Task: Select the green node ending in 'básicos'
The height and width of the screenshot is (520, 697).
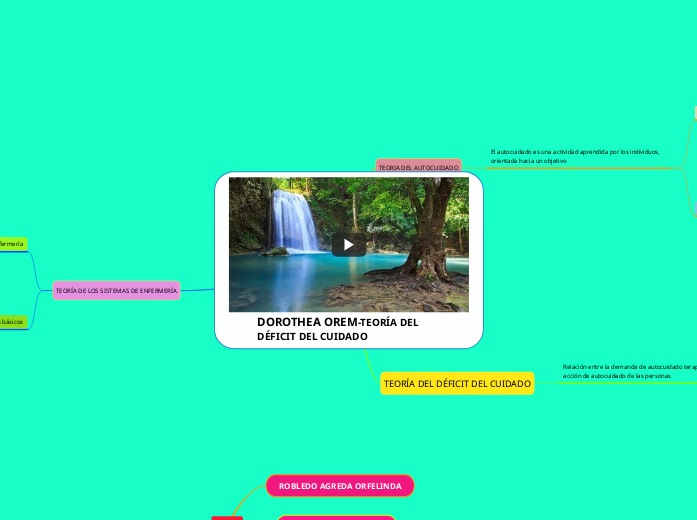Action: (x=12, y=322)
